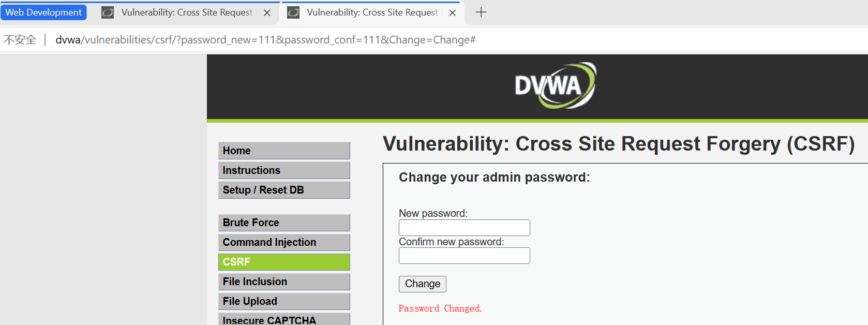Click the New password field

(x=464, y=228)
